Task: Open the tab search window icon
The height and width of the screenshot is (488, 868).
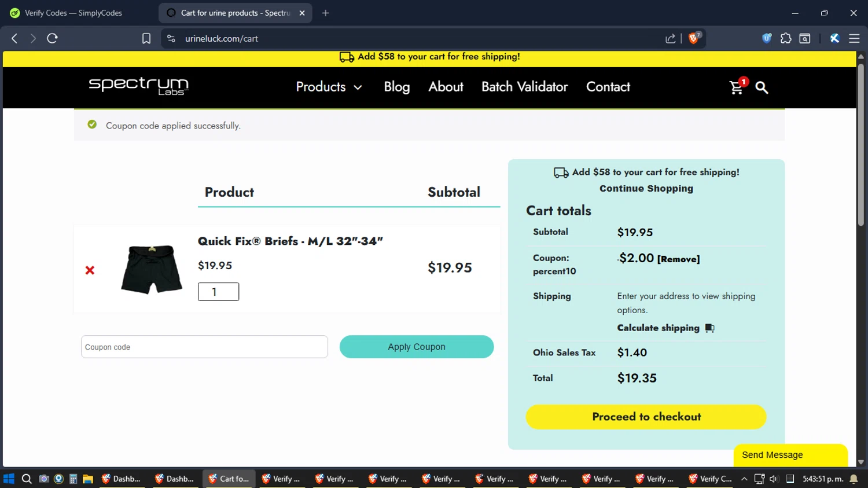Action: click(x=805, y=38)
